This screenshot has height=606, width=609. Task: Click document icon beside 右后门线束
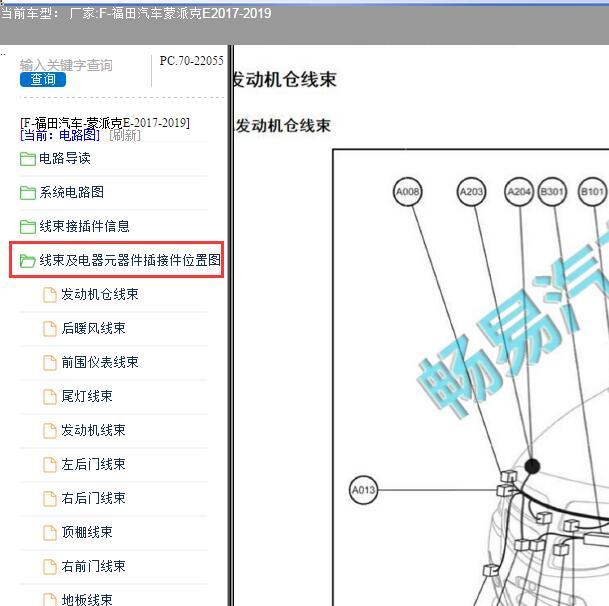tap(50, 499)
